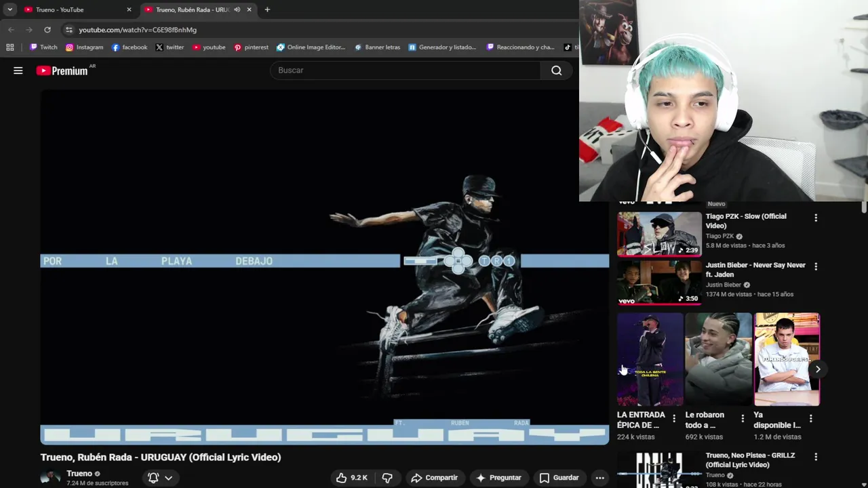This screenshot has height=488, width=868.
Task: Open Tiago PZK - Slow video thumbnail
Action: (659, 234)
